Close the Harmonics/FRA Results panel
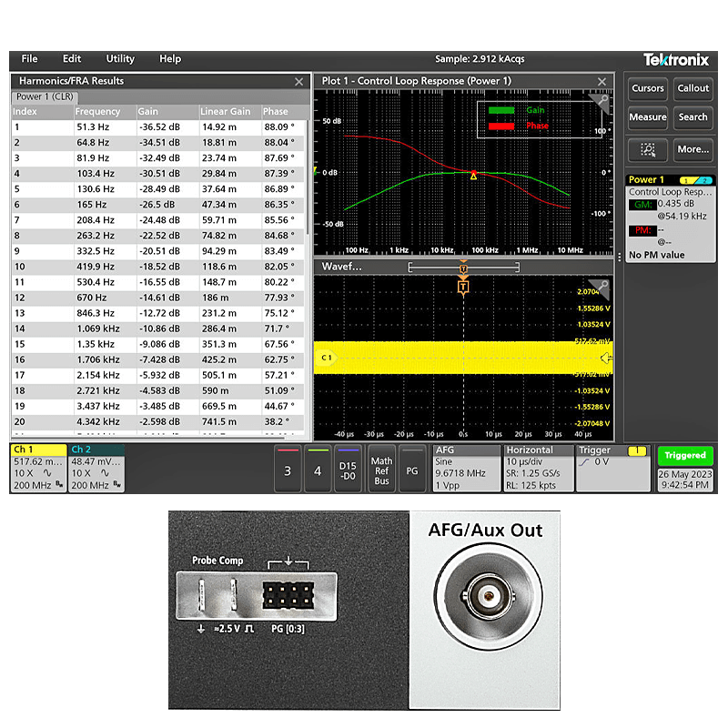Screen dimensions: 728x728 pyautogui.click(x=298, y=82)
